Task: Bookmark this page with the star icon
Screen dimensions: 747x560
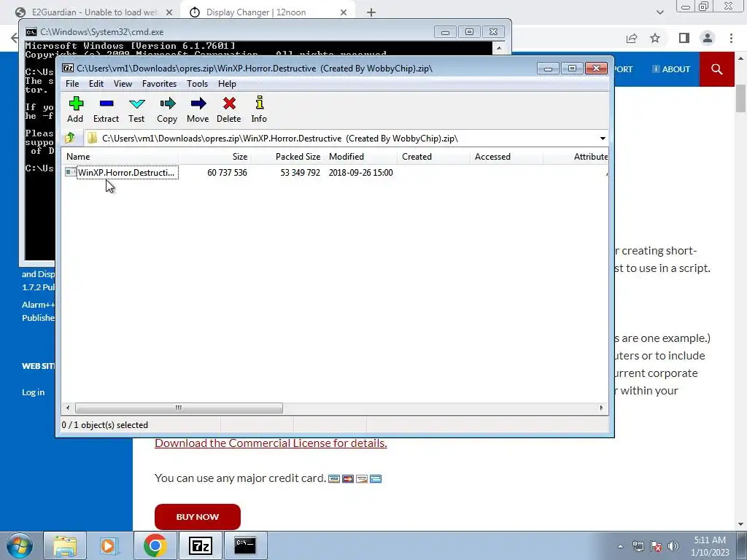Action: pyautogui.click(x=655, y=38)
